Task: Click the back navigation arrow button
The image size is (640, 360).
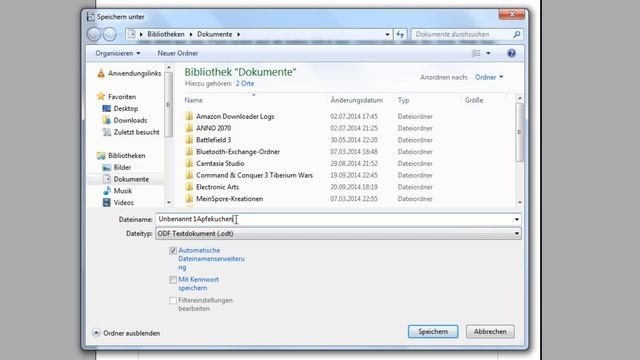Action: (x=94, y=34)
